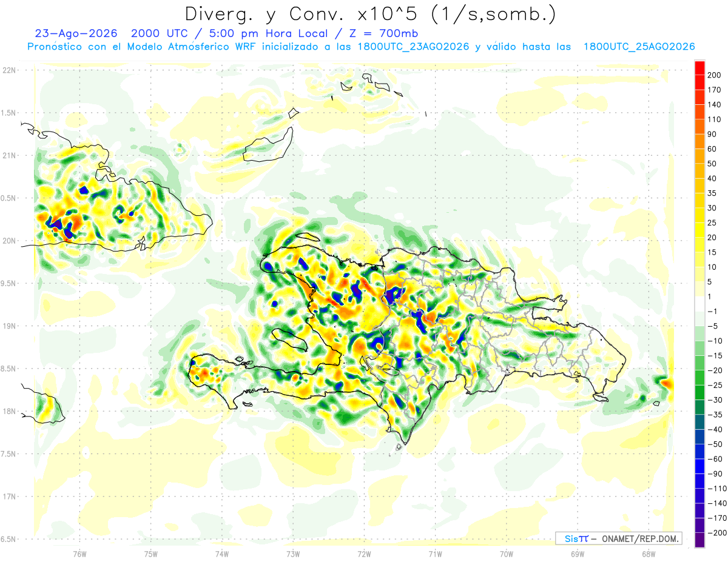The image size is (728, 562).
Task: Click the white swatch between 1 and -1
Action: 699,303
